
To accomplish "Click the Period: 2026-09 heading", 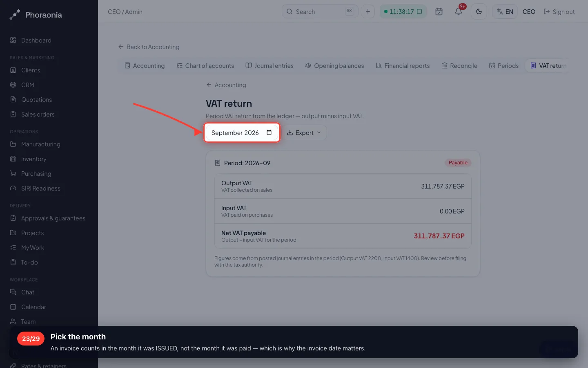I will point(247,163).
